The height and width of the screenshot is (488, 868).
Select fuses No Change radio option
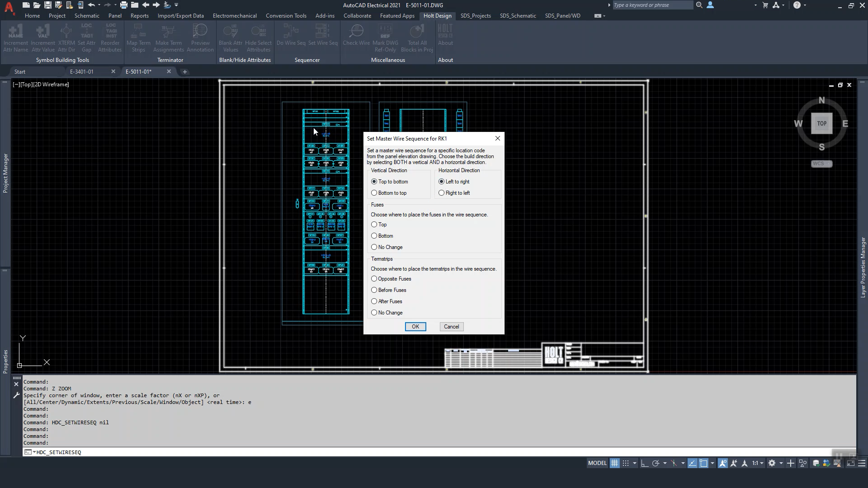coord(374,247)
